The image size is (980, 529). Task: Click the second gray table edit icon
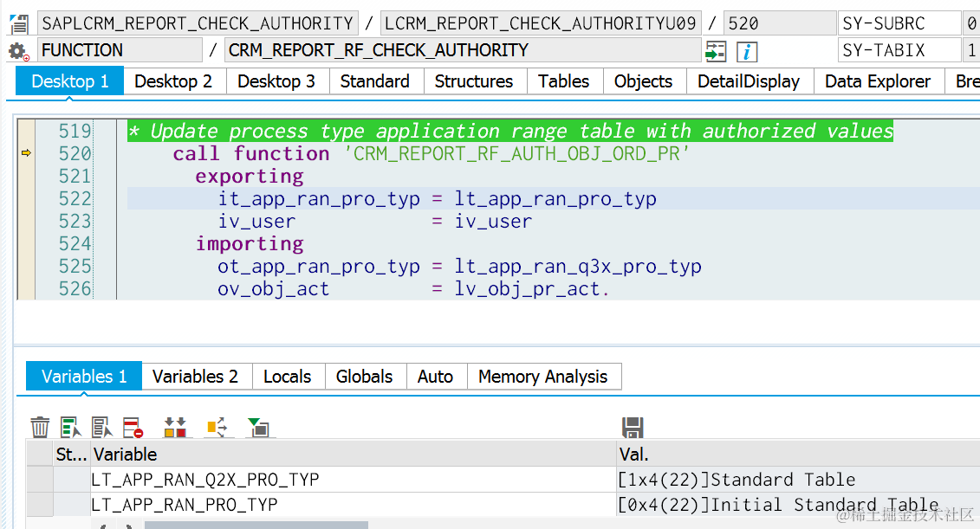(102, 427)
